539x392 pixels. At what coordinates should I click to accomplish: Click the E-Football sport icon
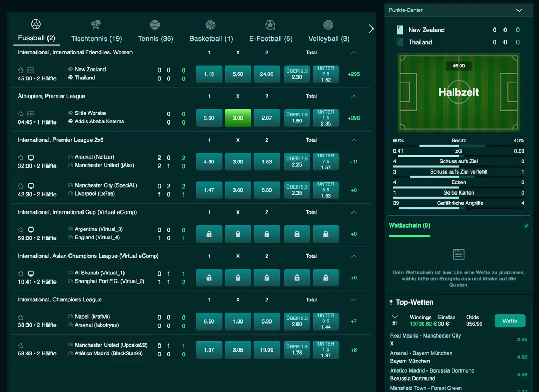pyautogui.click(x=270, y=25)
